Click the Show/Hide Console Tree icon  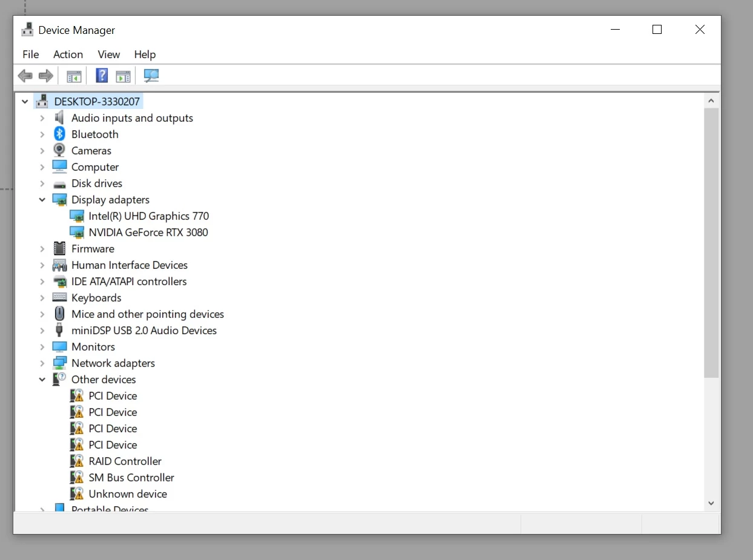click(74, 76)
